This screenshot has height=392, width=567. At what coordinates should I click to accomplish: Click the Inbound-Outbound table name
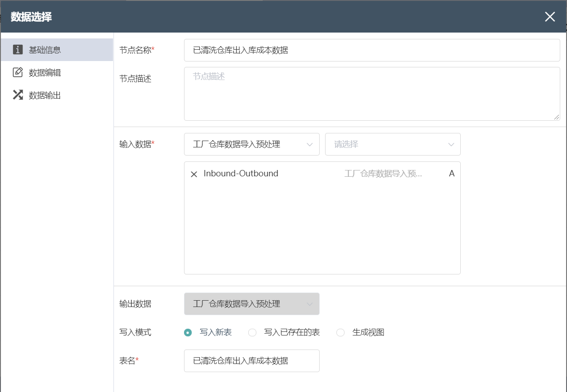241,174
